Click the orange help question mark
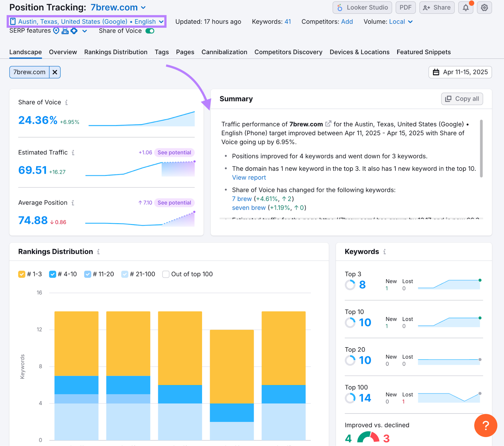Image resolution: width=504 pixels, height=446 pixels. click(x=485, y=425)
